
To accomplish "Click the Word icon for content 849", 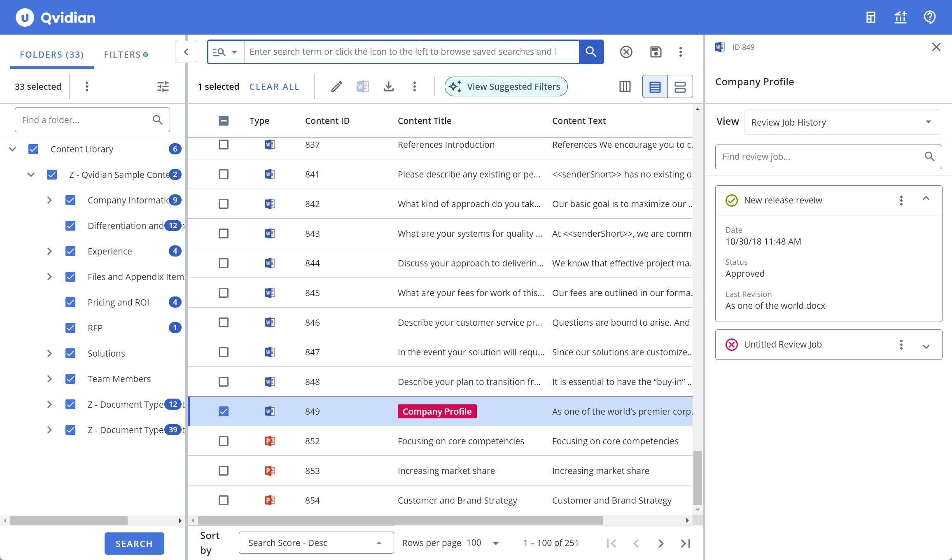I will [x=270, y=411].
